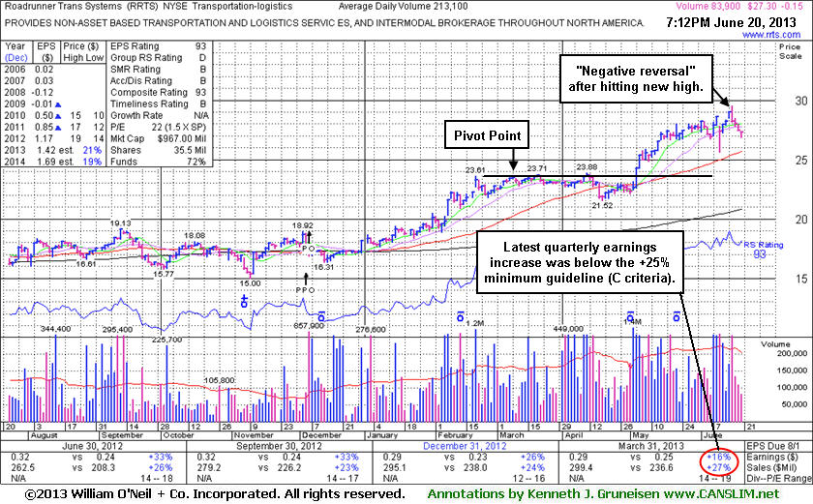The height and width of the screenshot is (504, 813).
Task: Click the March 31, 2013 quarter header
Action: click(x=651, y=446)
